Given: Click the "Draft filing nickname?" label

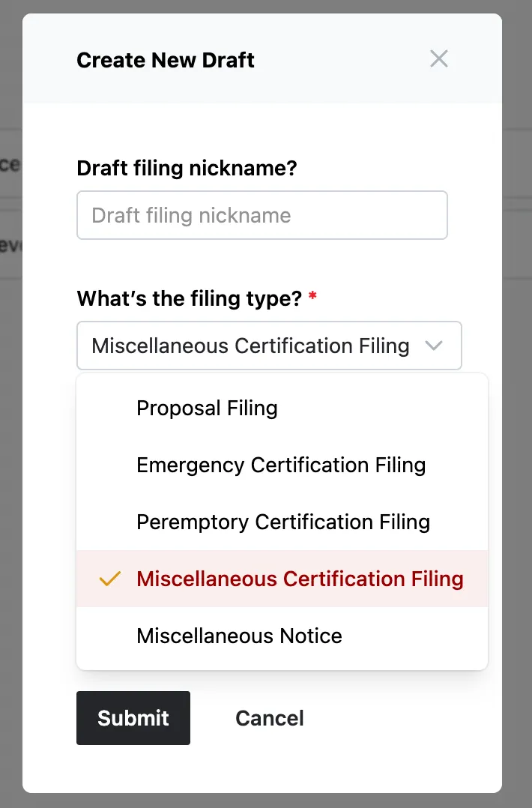Looking at the screenshot, I should click(x=187, y=168).
